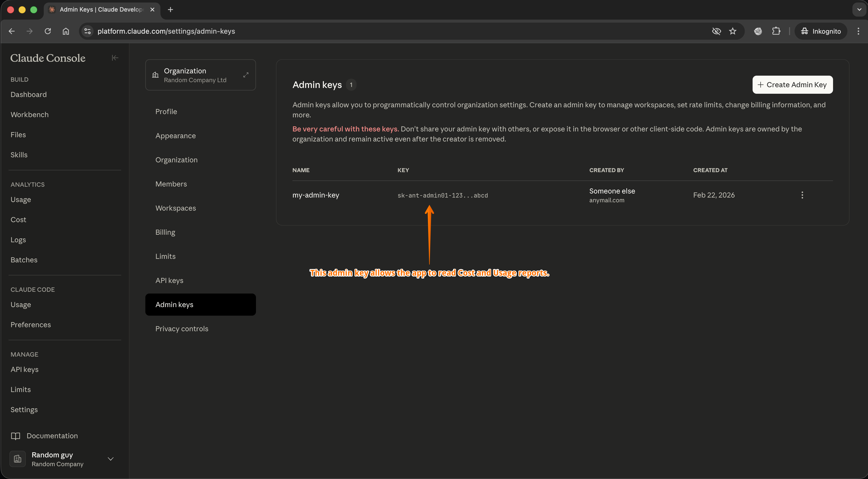
Task: Click the Create Admin Key button
Action: (793, 84)
